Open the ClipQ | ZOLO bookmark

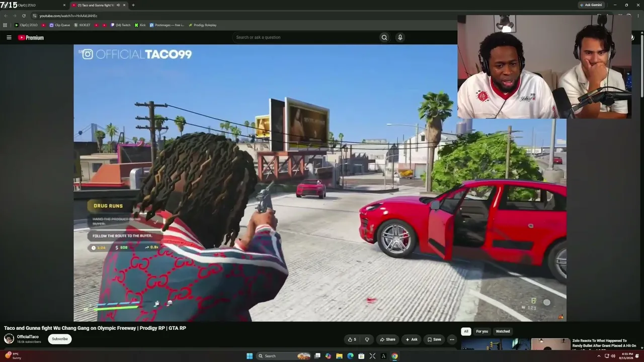[x=26, y=25]
